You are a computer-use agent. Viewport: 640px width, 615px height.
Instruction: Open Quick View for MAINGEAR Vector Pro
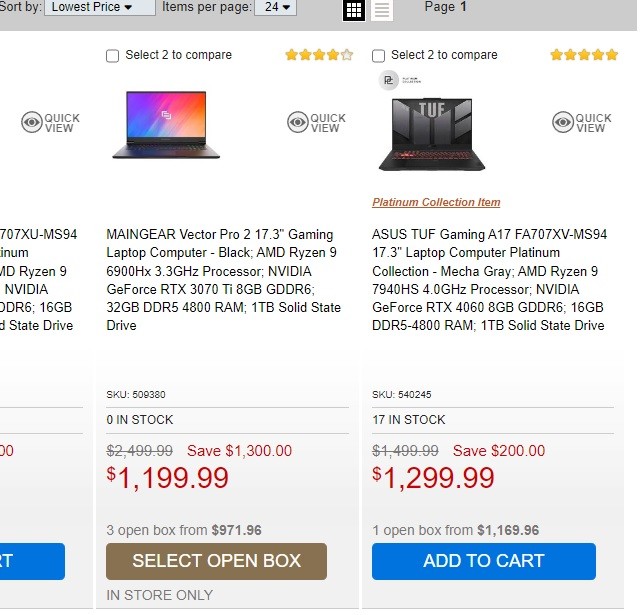pos(316,122)
